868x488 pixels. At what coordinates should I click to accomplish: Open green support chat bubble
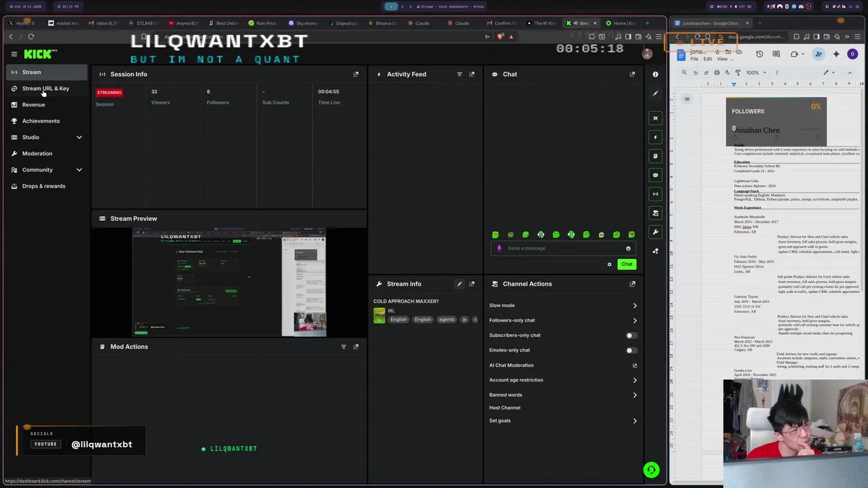point(651,470)
